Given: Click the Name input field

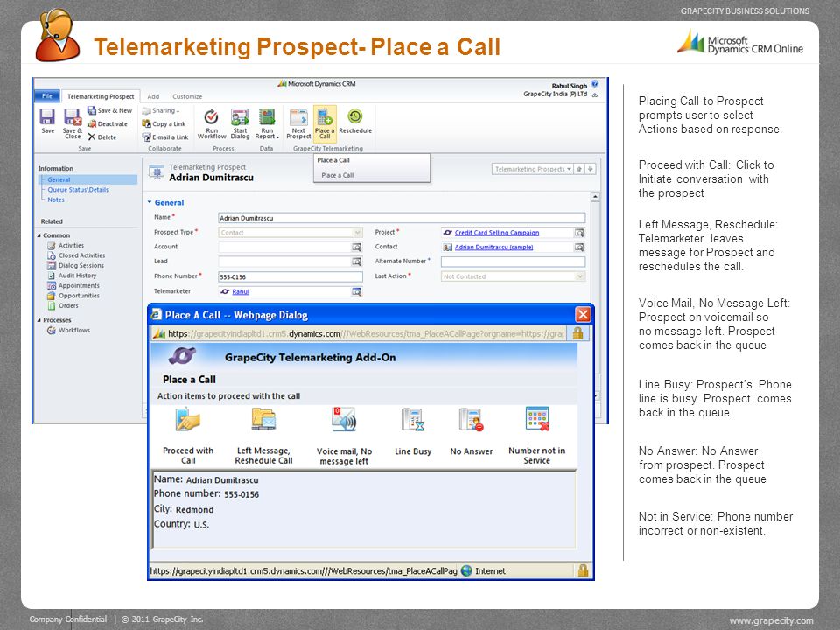Looking at the screenshot, I should click(402, 218).
